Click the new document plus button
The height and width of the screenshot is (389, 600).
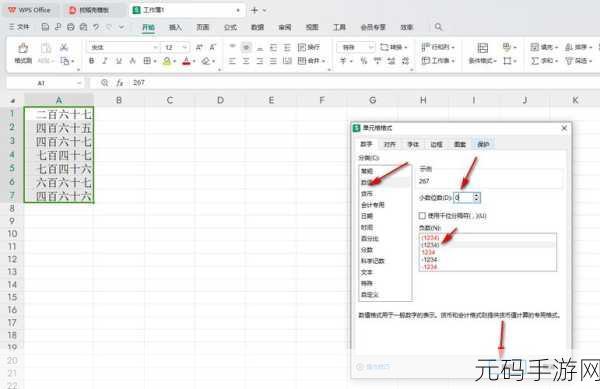click(254, 10)
